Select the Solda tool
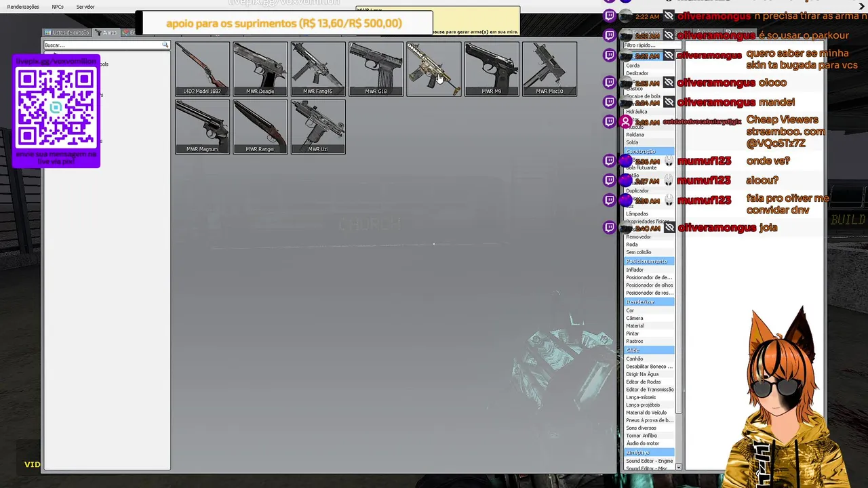 tap(649, 142)
